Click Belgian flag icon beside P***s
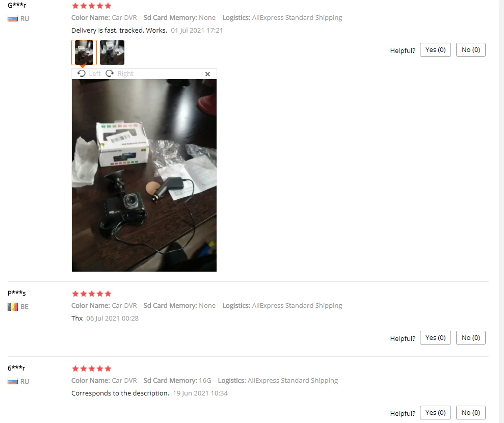This screenshot has height=423, width=504. [x=13, y=307]
